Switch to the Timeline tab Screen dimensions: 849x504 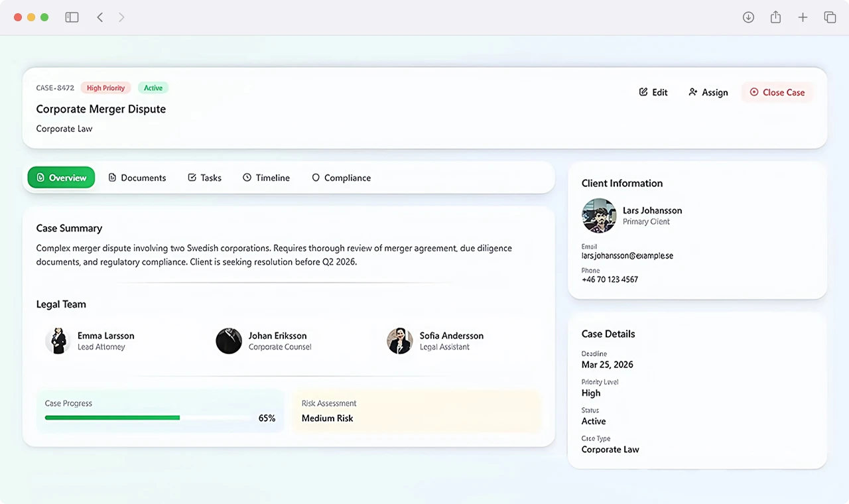(x=266, y=178)
